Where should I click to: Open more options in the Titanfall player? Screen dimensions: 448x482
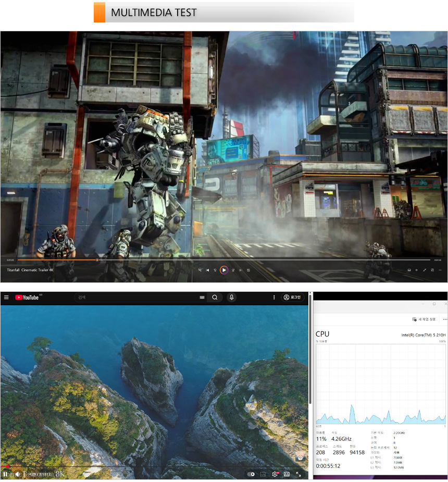(x=441, y=270)
